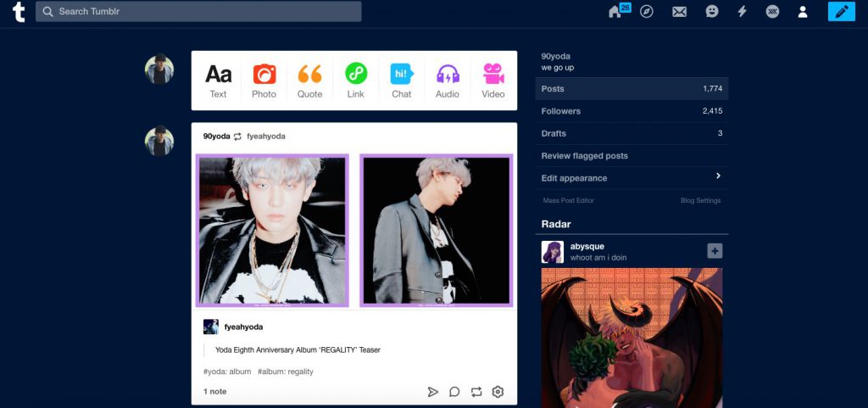The height and width of the screenshot is (408, 868).
Task: Open fyeahyoda blog name under the photos
Action: (243, 327)
